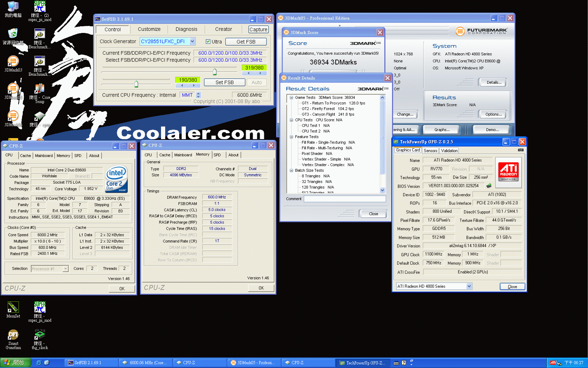Open Validation tab in GPU-Z
This screenshot has height=368, width=588.
point(449,151)
